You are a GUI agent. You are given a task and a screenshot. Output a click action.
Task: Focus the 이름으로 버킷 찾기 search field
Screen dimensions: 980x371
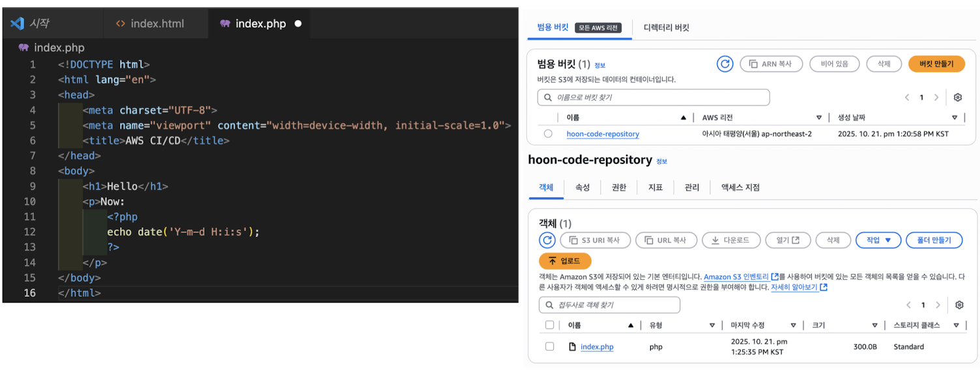pyautogui.click(x=654, y=98)
